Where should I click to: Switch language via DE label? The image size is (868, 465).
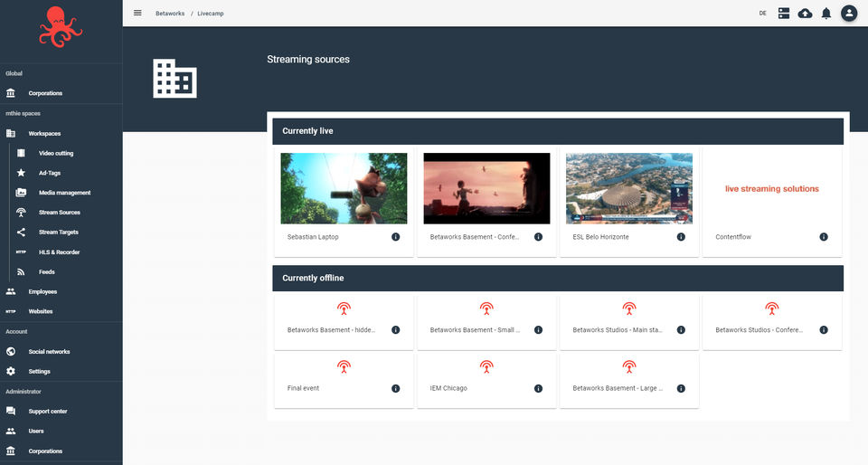point(762,14)
